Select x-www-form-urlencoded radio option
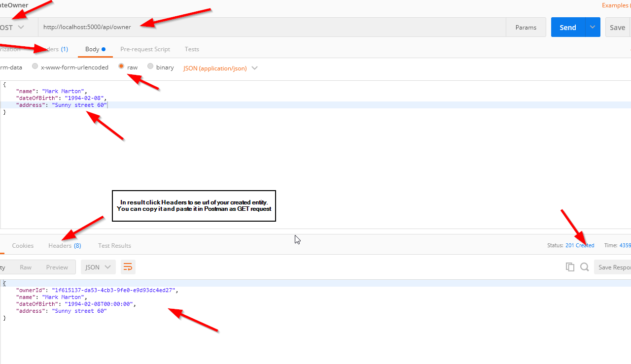This screenshot has height=364, width=631. [35, 67]
